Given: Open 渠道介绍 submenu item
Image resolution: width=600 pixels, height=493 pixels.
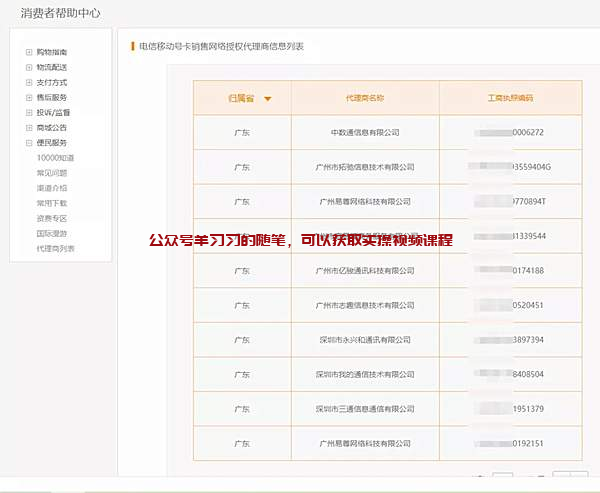Looking at the screenshot, I should [52, 188].
